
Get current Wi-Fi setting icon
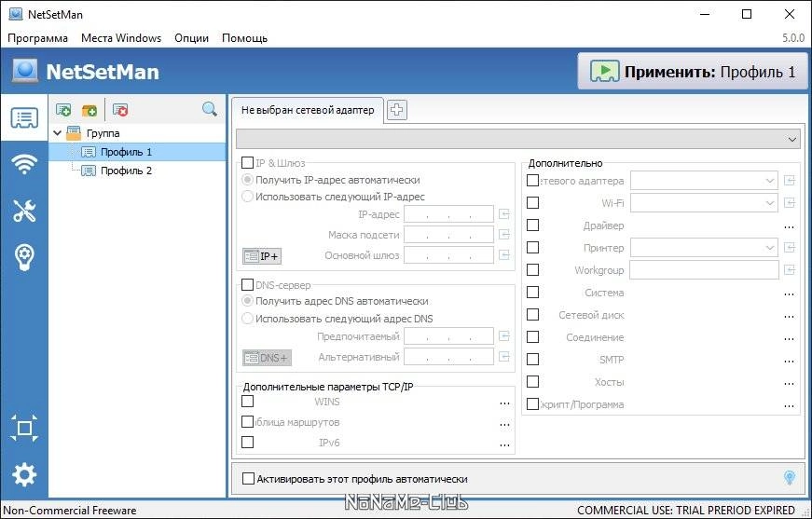point(790,203)
